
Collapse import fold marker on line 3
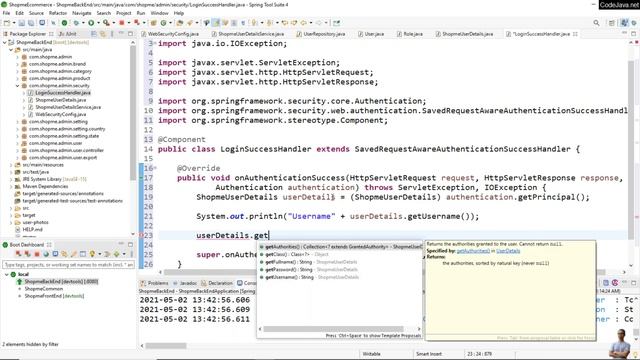pyautogui.click(x=155, y=43)
